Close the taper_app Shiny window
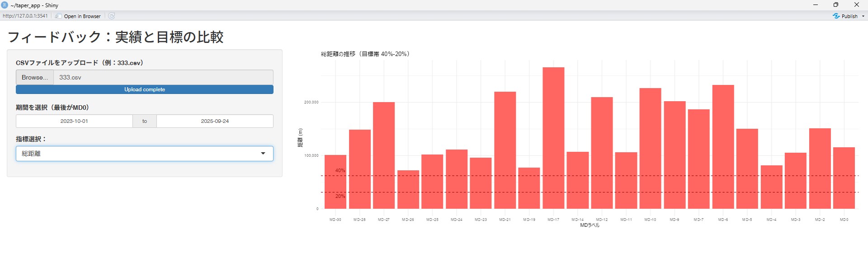 856,5
